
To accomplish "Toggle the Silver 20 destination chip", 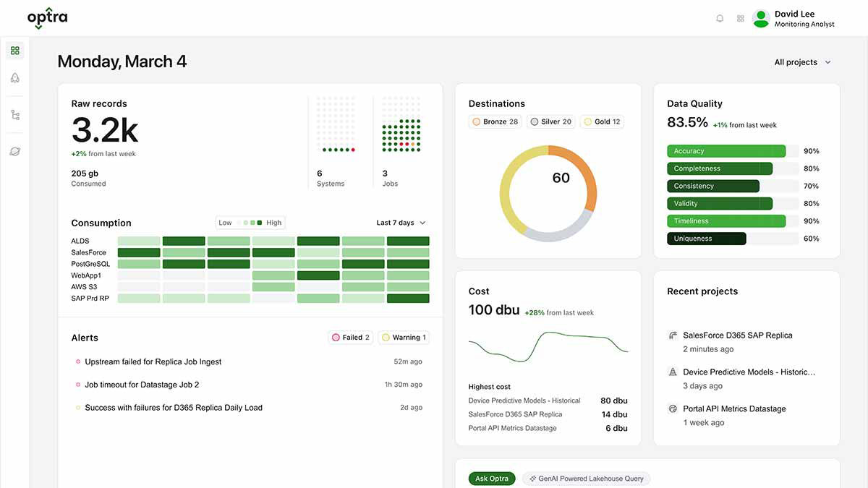I will [550, 121].
